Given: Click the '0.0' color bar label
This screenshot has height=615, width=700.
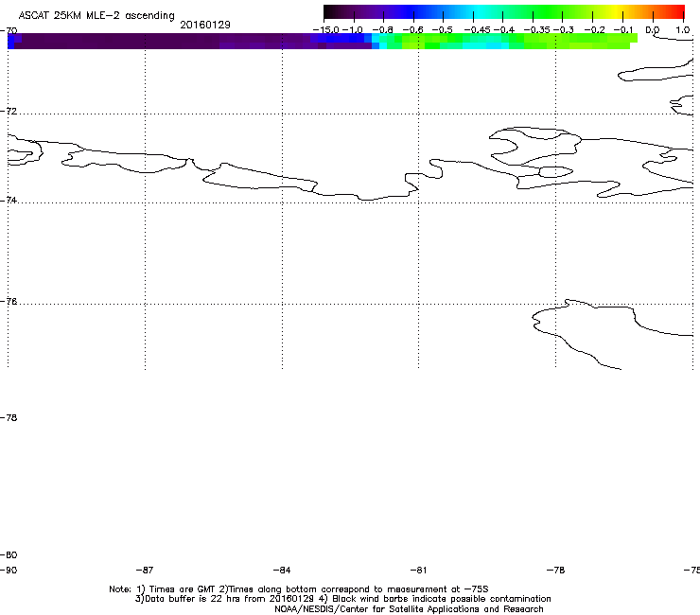Looking at the screenshot, I should coord(653,30).
